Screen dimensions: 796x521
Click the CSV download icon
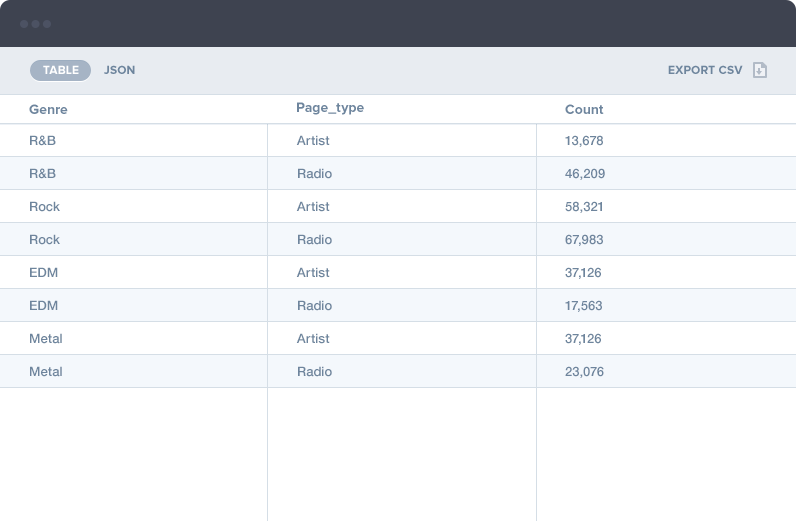760,70
